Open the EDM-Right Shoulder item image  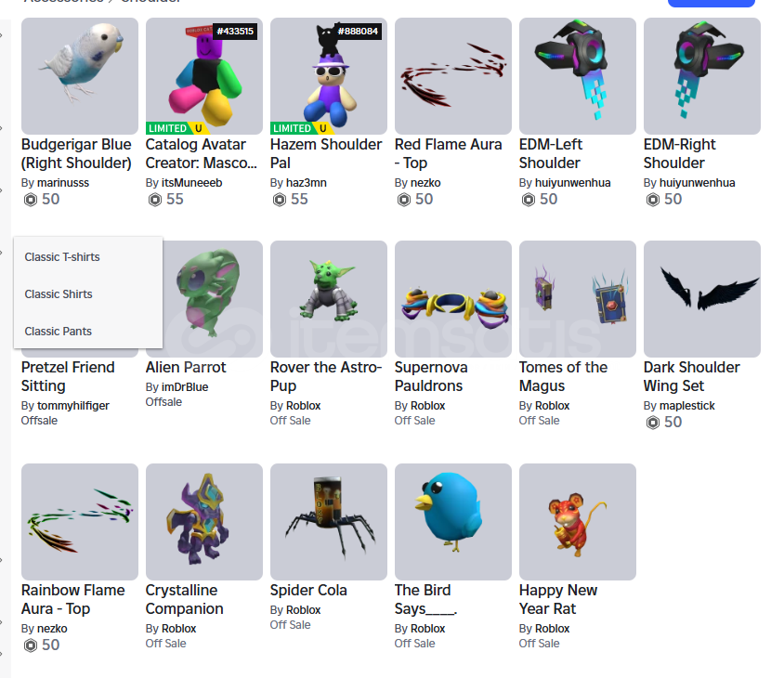(702, 76)
